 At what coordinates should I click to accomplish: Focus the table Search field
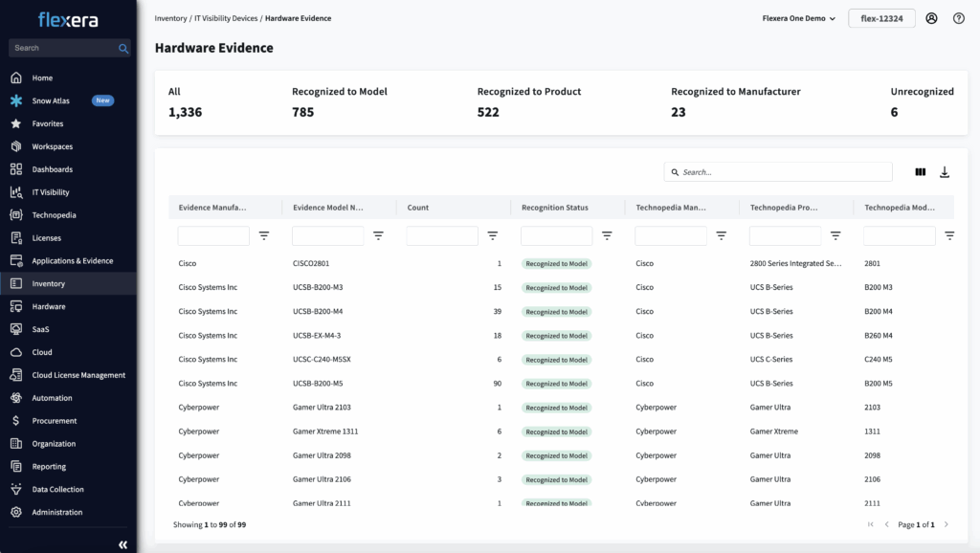click(x=778, y=172)
